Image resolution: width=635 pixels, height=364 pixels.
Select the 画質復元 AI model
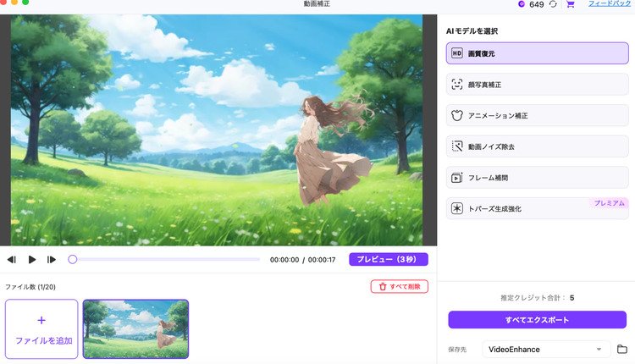[x=537, y=53]
